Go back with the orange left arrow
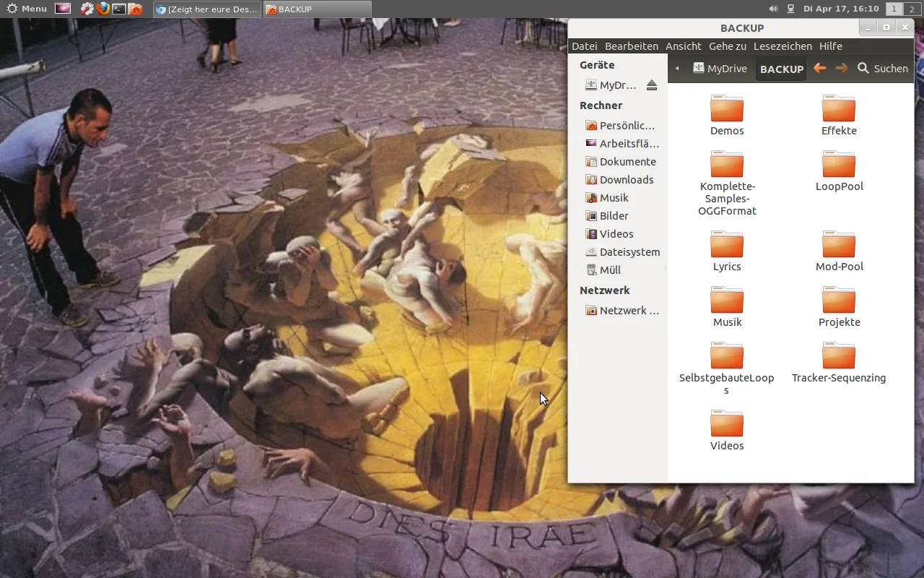Screen dimensions: 924x578 coord(819,68)
